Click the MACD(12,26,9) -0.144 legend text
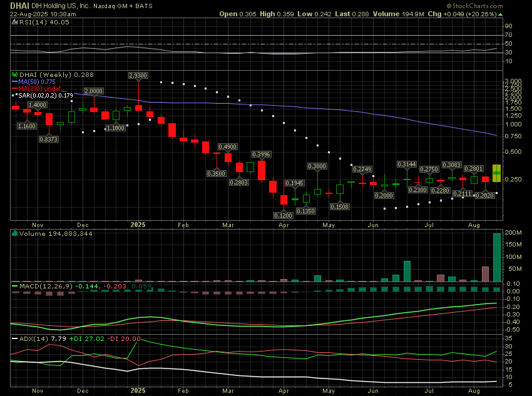The height and width of the screenshot is (396, 532). [x=59, y=286]
